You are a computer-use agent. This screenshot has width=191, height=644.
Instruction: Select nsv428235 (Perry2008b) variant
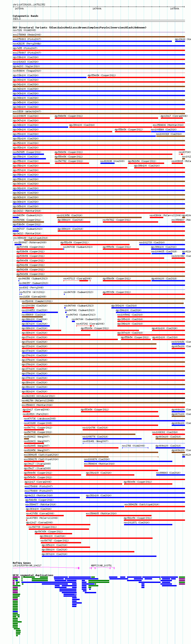[27, 43]
